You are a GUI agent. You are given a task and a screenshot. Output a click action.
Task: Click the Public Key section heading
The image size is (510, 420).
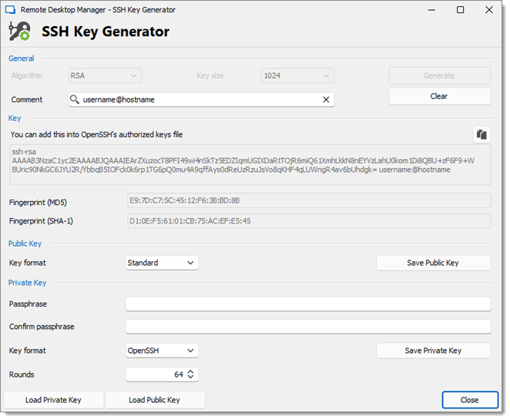click(x=25, y=244)
